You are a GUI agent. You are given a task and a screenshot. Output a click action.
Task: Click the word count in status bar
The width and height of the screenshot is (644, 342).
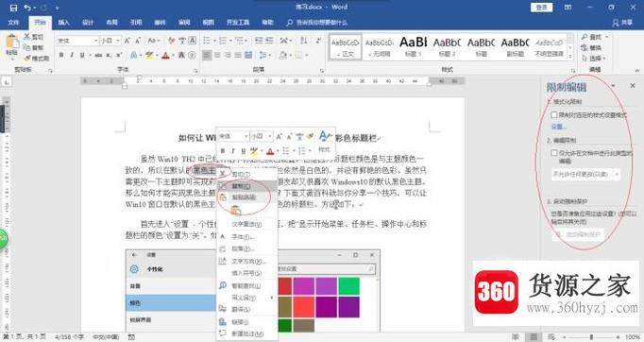(x=69, y=337)
